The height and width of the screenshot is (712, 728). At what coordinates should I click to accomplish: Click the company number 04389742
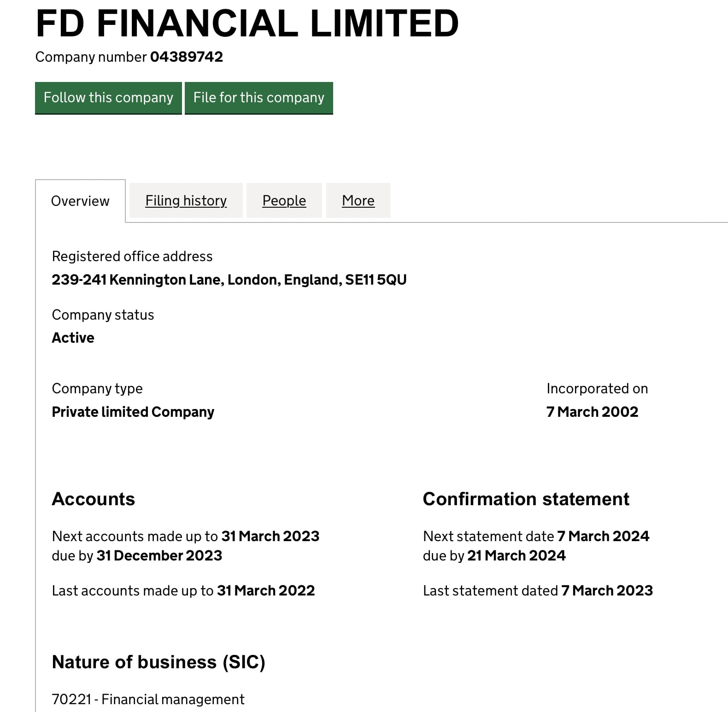[x=186, y=57]
